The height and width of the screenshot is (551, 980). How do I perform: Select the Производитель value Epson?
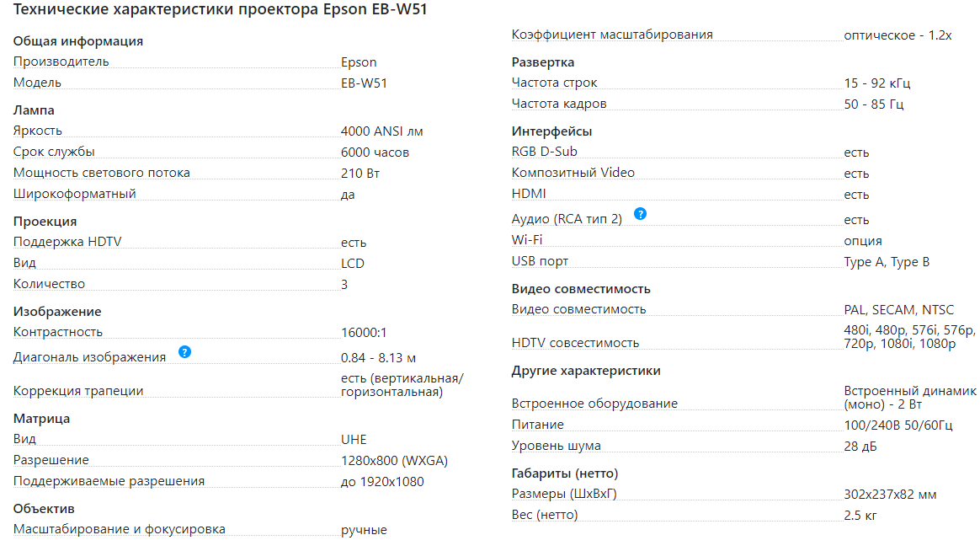pyautogui.click(x=359, y=62)
